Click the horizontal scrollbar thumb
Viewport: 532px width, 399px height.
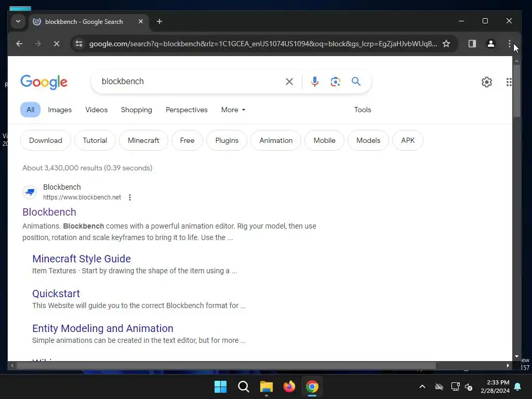pyautogui.click(x=226, y=365)
